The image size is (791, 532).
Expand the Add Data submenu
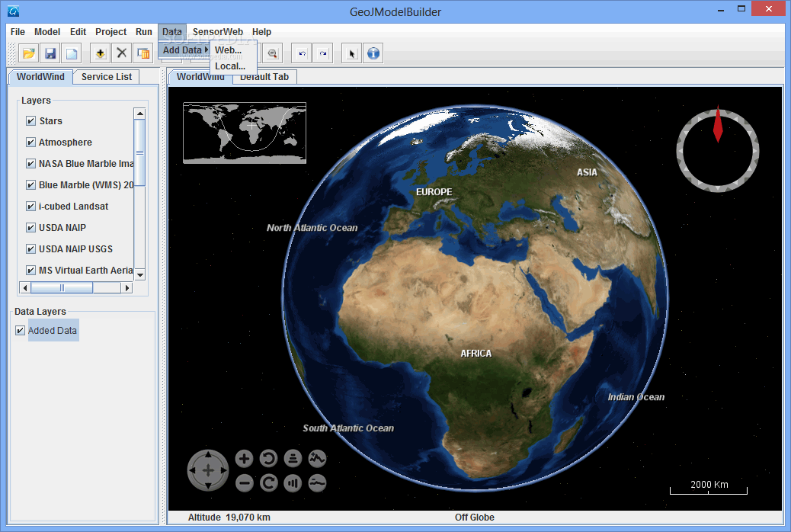coord(184,50)
